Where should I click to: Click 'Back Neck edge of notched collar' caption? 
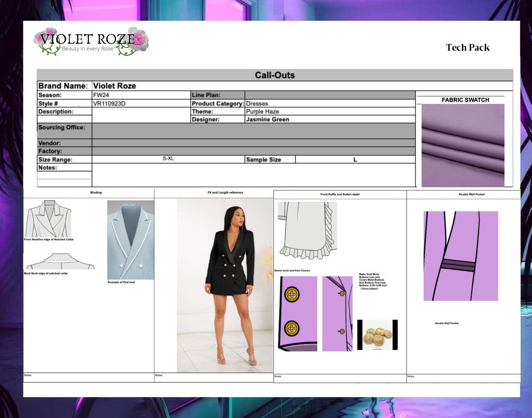click(46, 273)
